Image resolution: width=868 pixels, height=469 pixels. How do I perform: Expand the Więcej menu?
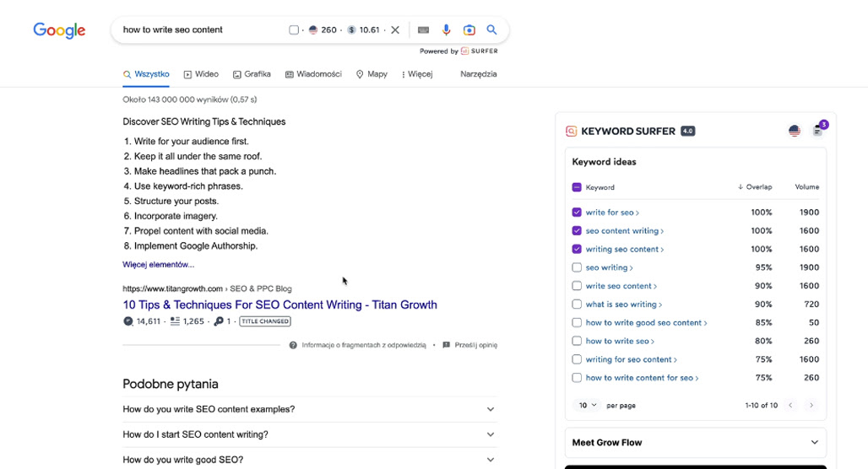point(417,74)
